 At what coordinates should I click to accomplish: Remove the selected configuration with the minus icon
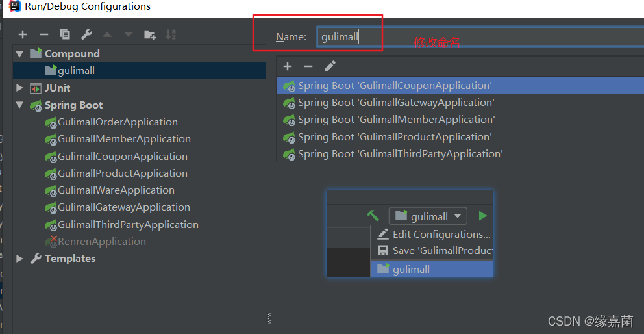[x=44, y=35]
